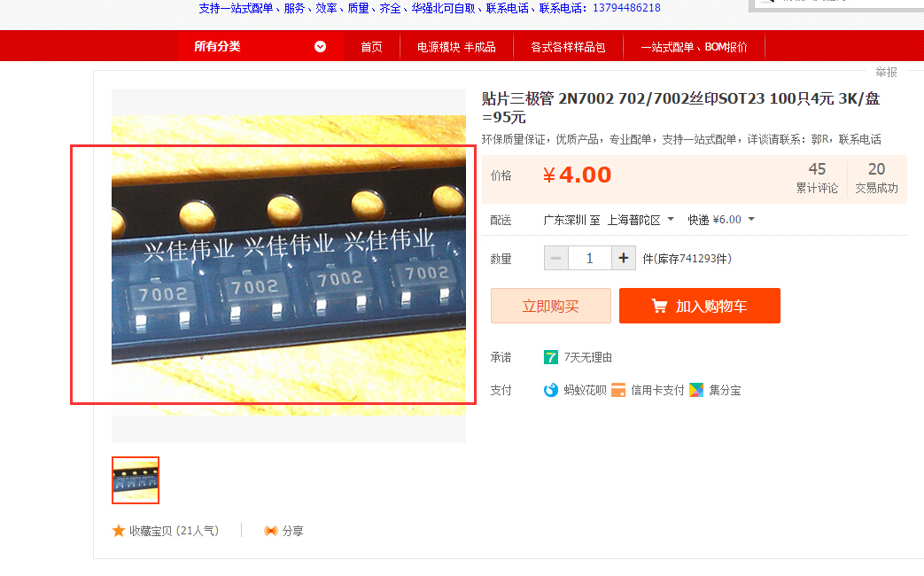
Task: Click the 举报 report link
Action: pyautogui.click(x=886, y=72)
